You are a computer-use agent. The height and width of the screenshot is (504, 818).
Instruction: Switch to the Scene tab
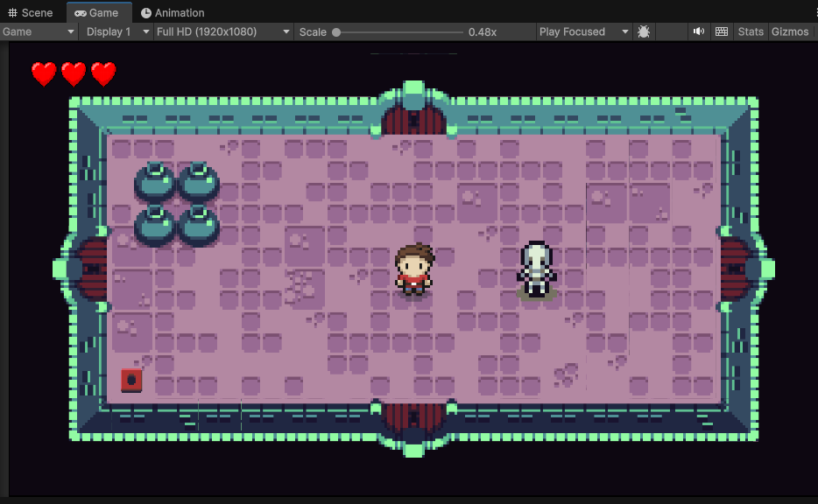31,12
